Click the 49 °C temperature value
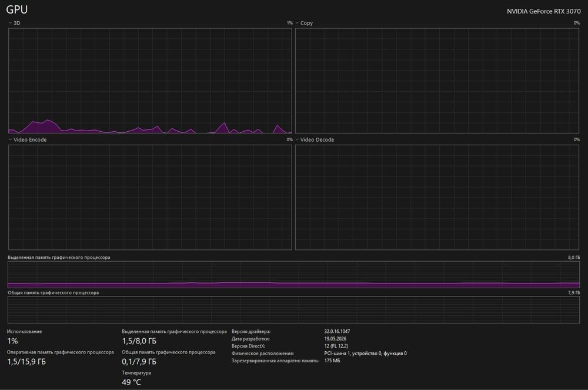This screenshot has width=588, height=390. point(131,382)
